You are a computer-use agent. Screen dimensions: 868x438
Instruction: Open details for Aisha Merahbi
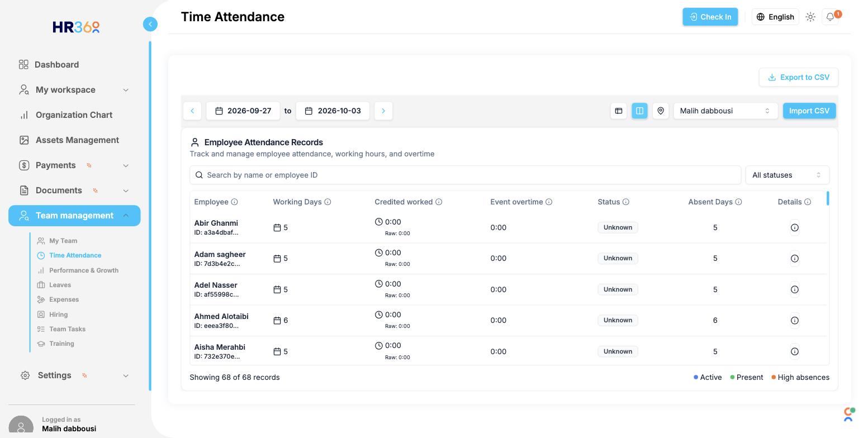pos(795,351)
